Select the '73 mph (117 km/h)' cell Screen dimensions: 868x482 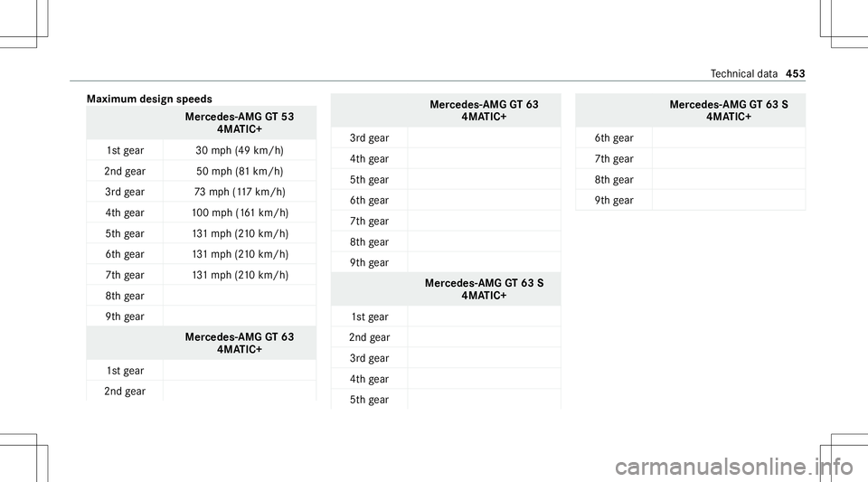pos(240,192)
